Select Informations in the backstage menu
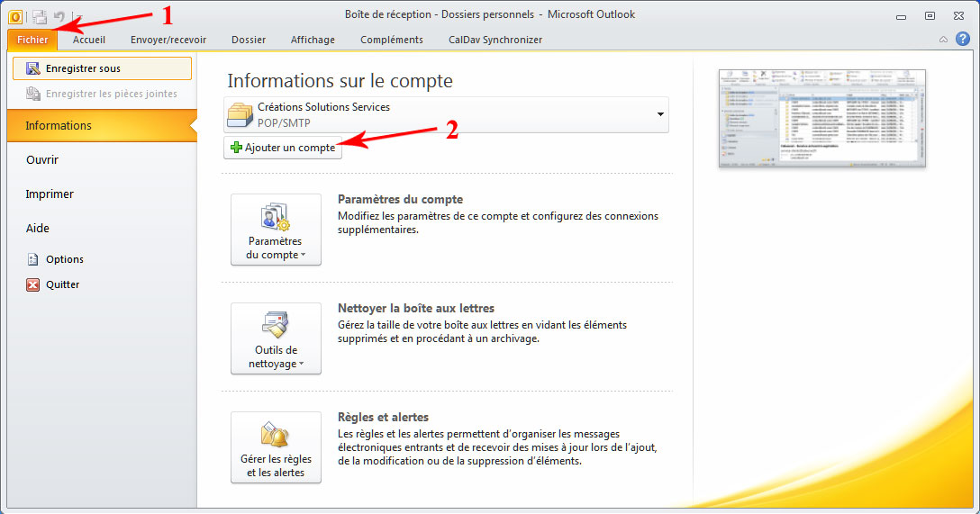 (x=102, y=125)
